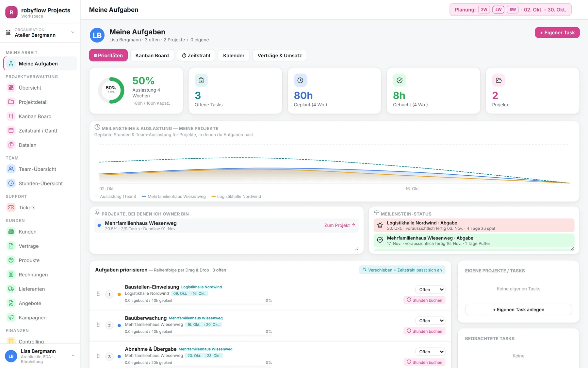Click Stunden buchen for Bauüberwachung
Viewport: 588px width, 368px height.
[x=424, y=331]
